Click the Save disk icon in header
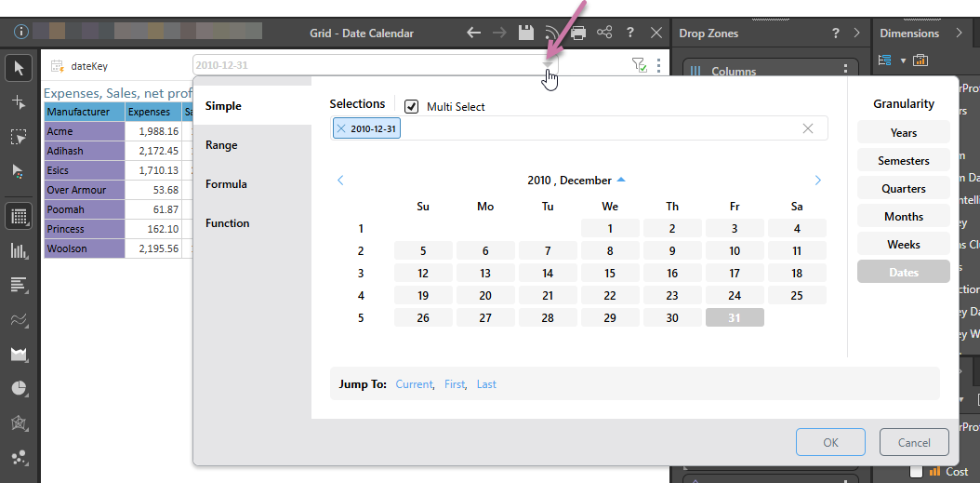 pyautogui.click(x=525, y=33)
